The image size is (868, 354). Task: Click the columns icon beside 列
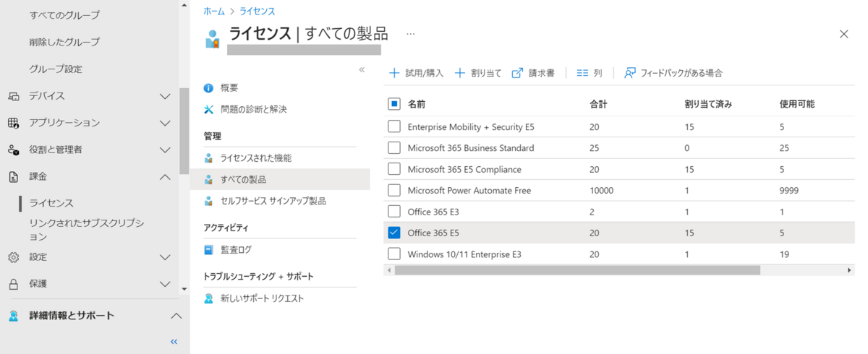click(x=582, y=73)
